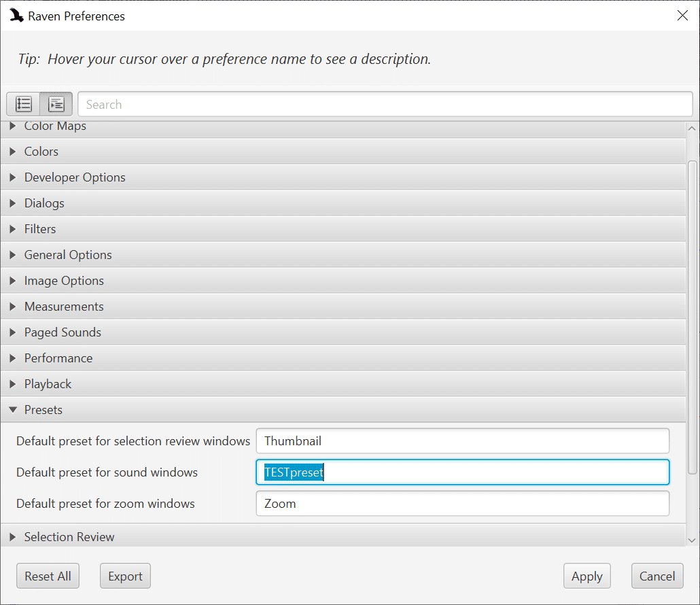Select the General Options label

tap(68, 255)
